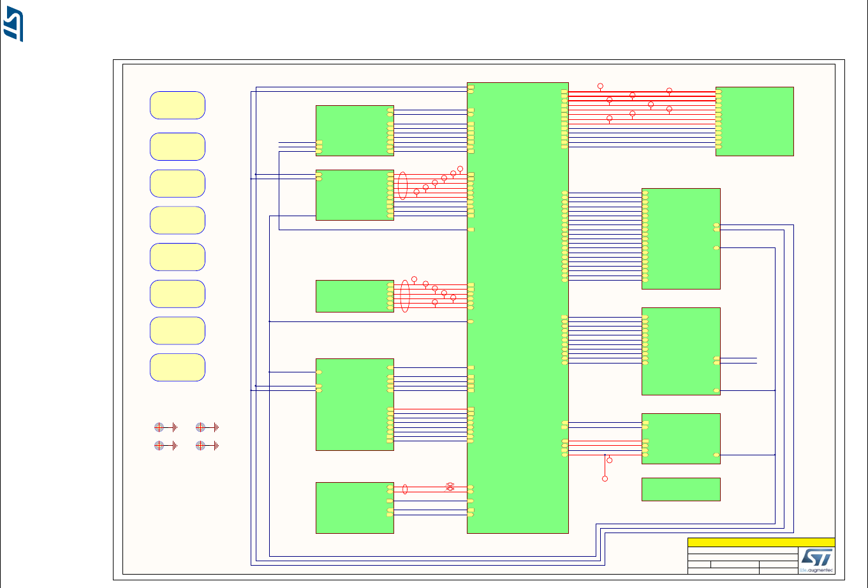Click the red differential-pair symbol on the wires
Screen dimensions: 868x588
(450, 487)
